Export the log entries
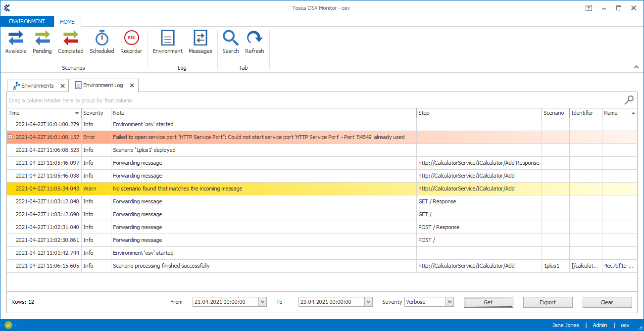The width and height of the screenshot is (644, 331). [547, 302]
